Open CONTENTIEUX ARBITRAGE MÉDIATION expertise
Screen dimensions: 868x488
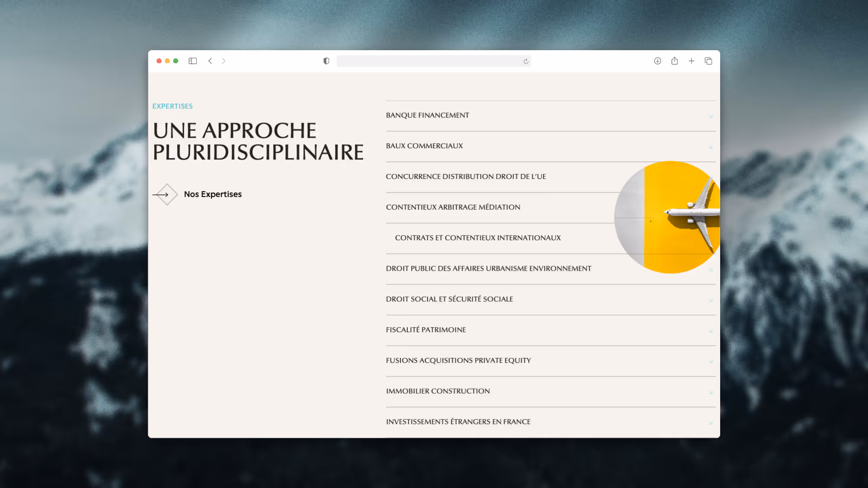click(x=453, y=207)
